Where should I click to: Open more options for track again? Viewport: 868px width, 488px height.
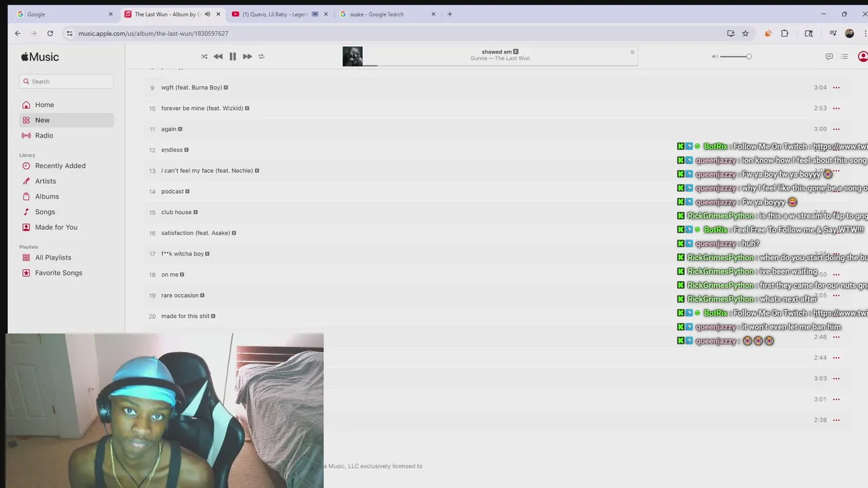point(836,129)
